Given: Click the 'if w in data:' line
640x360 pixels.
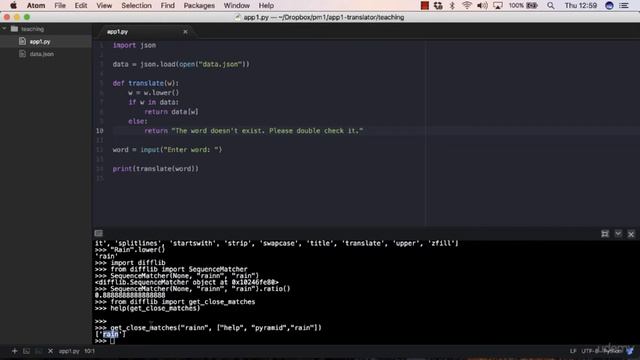Looking at the screenshot, I should (153, 102).
